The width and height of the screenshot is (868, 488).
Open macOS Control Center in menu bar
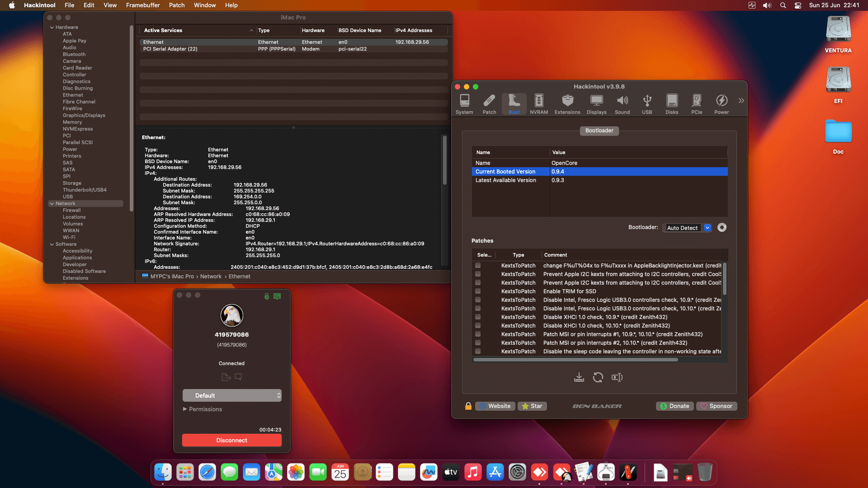[798, 5]
